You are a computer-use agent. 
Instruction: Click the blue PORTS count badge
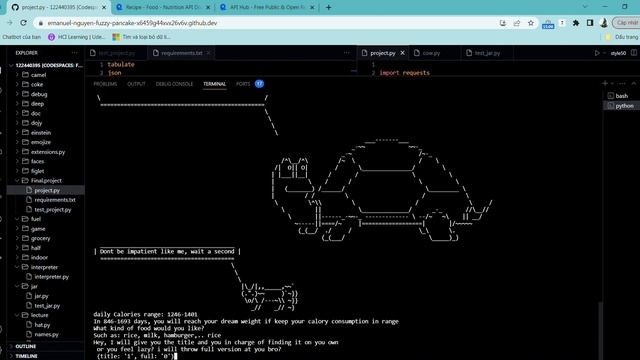pyautogui.click(x=259, y=84)
